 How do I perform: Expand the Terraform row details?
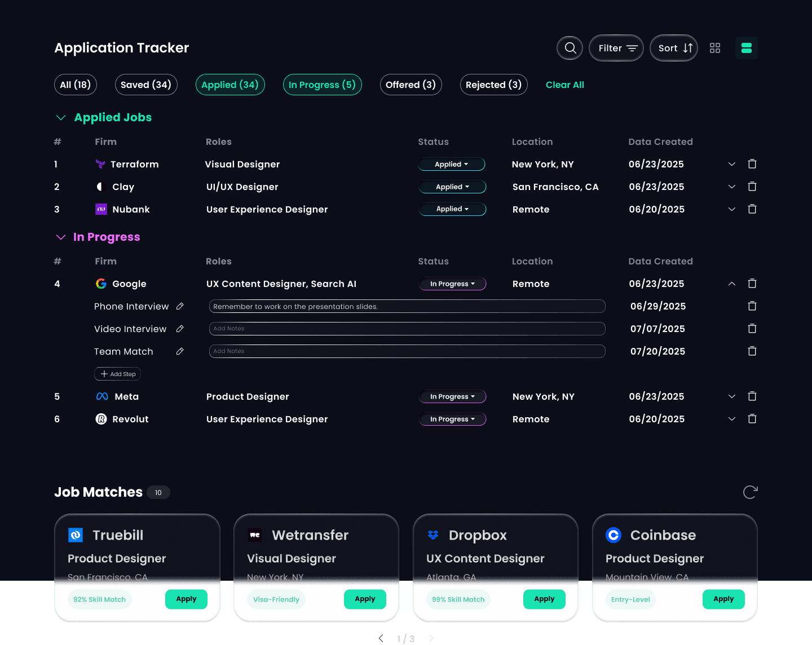(x=732, y=164)
